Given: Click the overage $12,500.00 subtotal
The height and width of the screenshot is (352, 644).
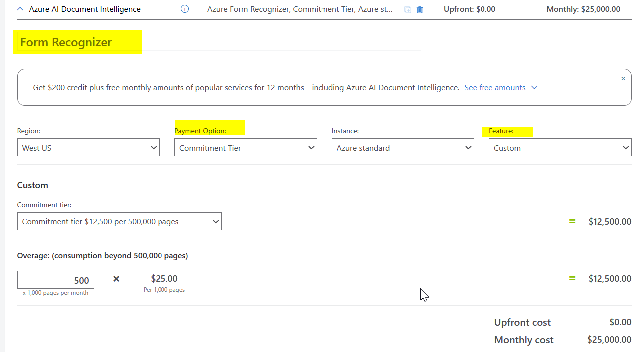Looking at the screenshot, I should tap(610, 279).
